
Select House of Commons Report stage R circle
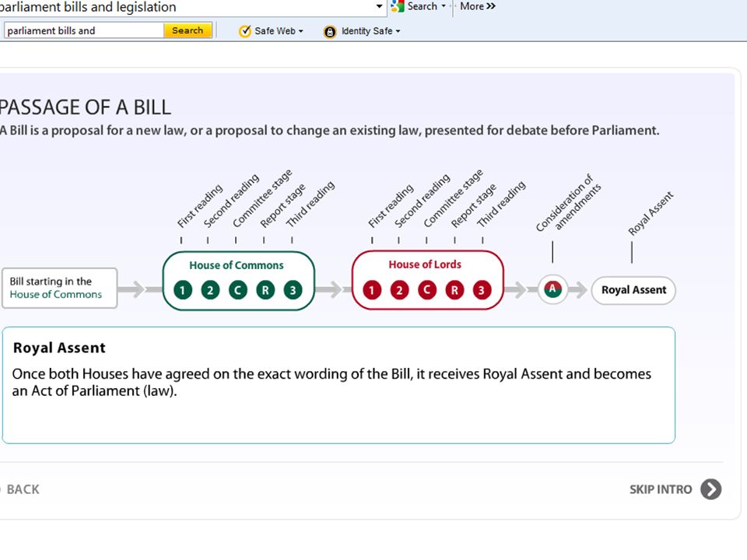tap(265, 290)
